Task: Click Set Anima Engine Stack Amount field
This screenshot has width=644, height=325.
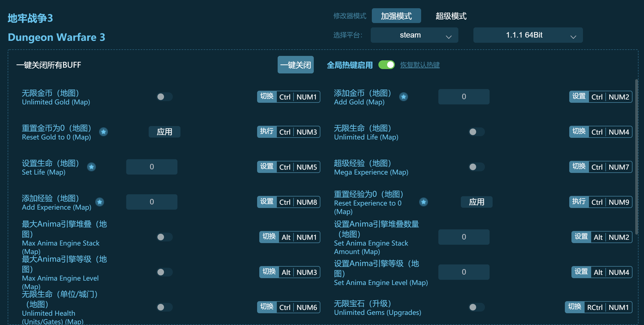Action: (x=464, y=237)
